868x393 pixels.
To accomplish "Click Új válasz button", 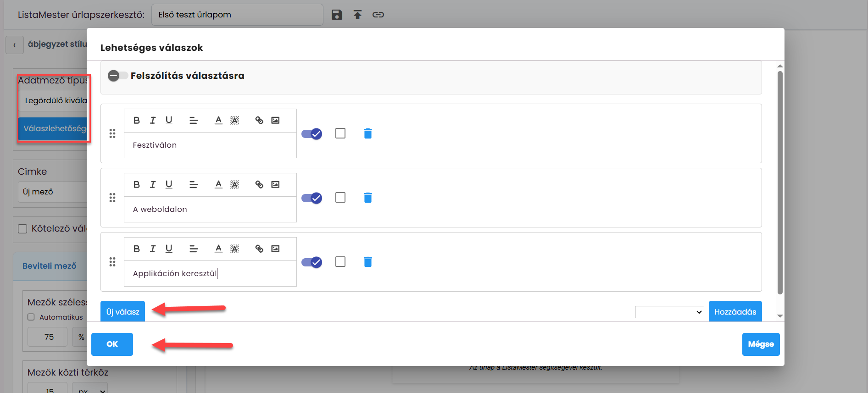I will coord(122,311).
